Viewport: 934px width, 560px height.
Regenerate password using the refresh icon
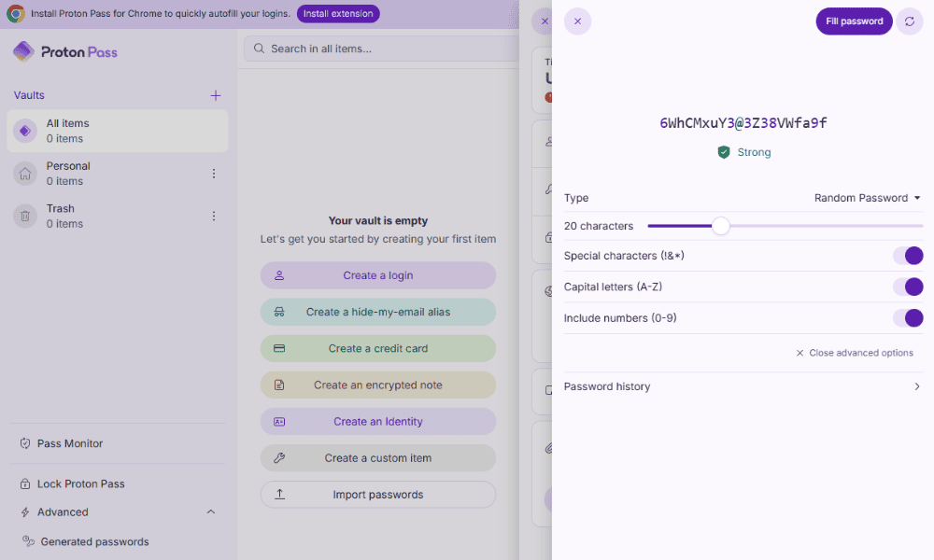tap(910, 21)
